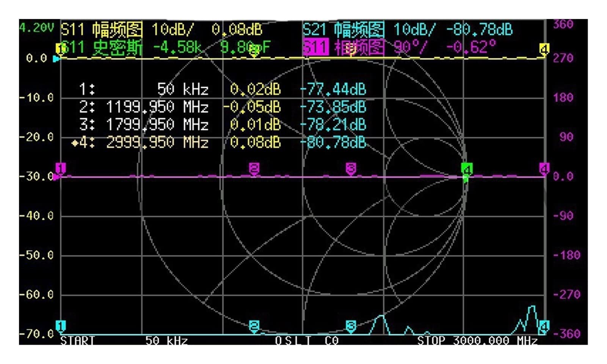Select green Smith chart marker 4
Viewport: 607px width, 364px height.
pos(467,169)
